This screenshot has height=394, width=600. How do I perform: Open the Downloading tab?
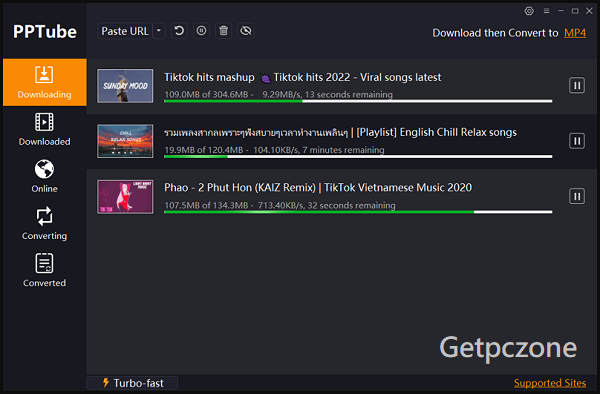pos(44,82)
